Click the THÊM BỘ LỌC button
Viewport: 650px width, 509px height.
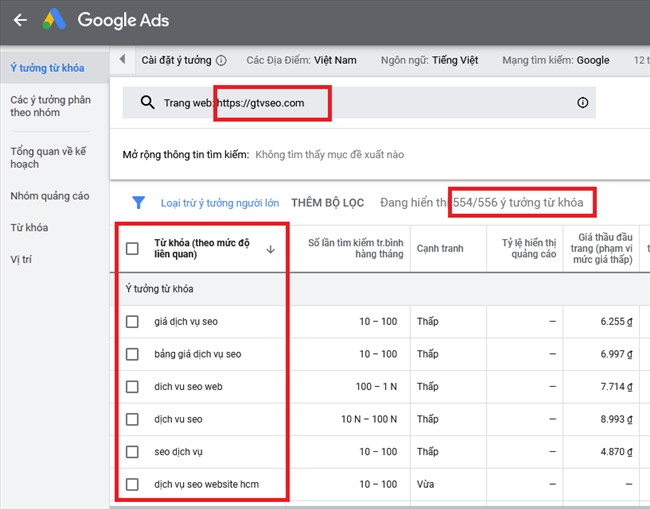coord(327,203)
